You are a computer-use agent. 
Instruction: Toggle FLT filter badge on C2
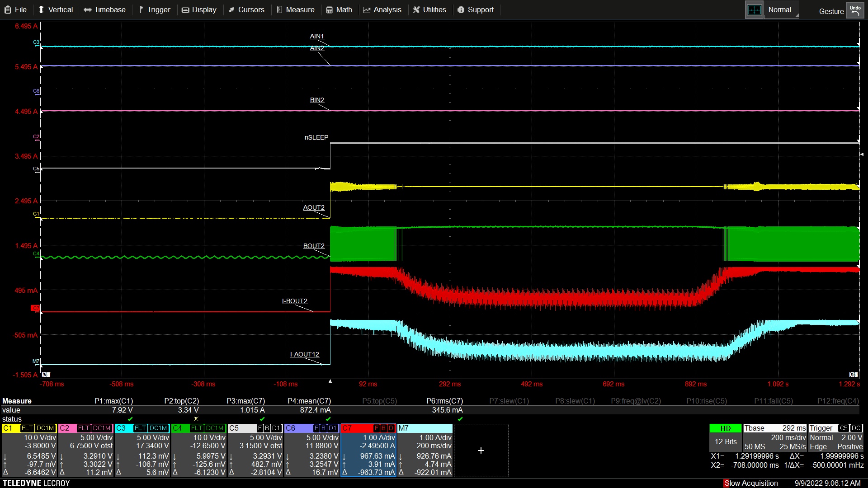[84, 428]
